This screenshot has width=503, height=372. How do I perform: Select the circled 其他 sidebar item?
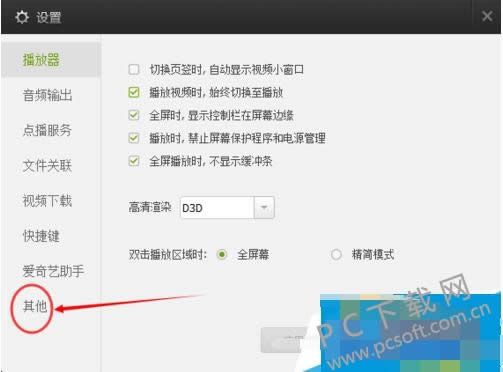(35, 307)
